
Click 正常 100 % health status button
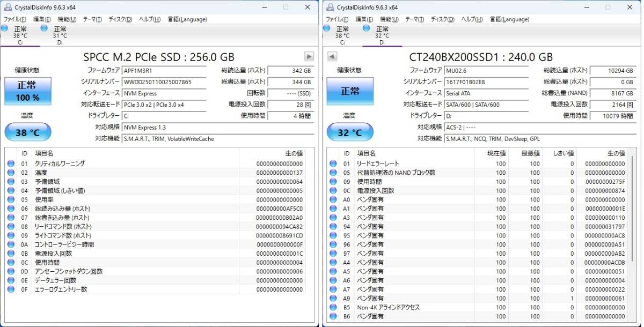[x=28, y=91]
